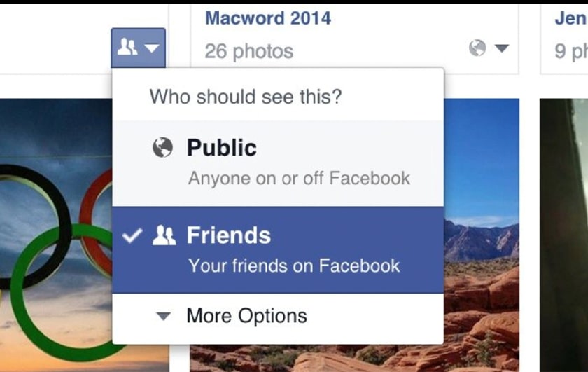
Task: Open the Macword 2014 album link
Action: point(267,18)
